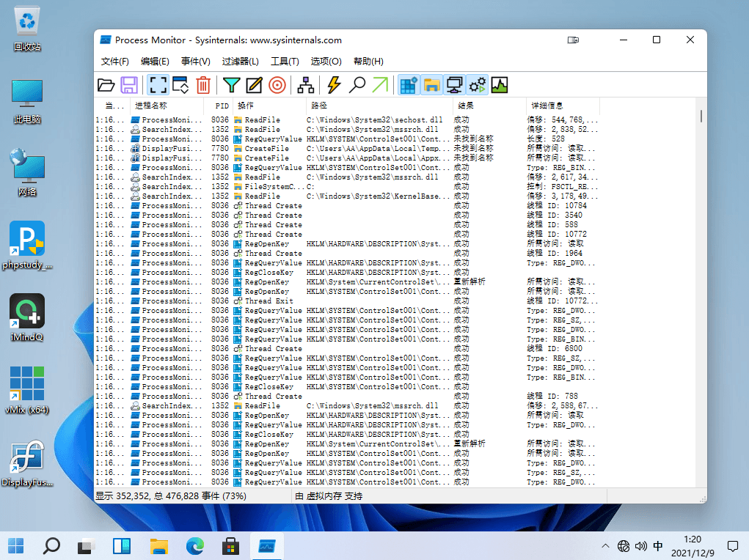Open Find with the magnifier icon
The image size is (749, 560).
tap(357, 86)
